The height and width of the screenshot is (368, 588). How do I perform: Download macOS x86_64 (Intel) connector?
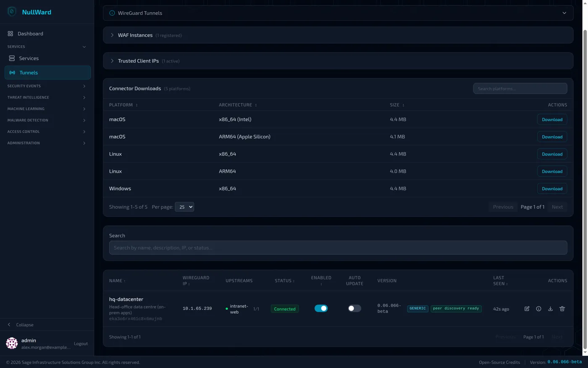click(x=552, y=119)
